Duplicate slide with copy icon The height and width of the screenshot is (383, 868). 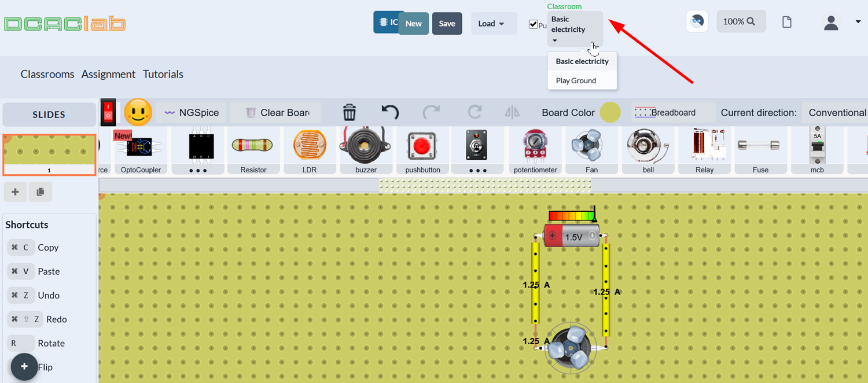(x=40, y=192)
